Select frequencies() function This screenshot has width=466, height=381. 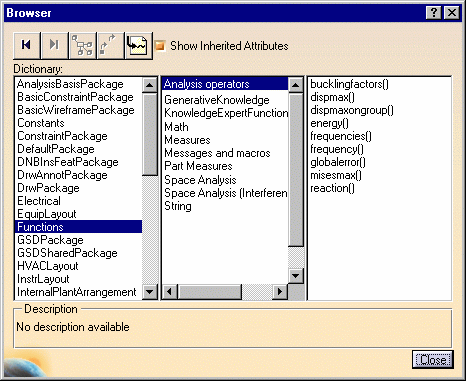point(341,136)
